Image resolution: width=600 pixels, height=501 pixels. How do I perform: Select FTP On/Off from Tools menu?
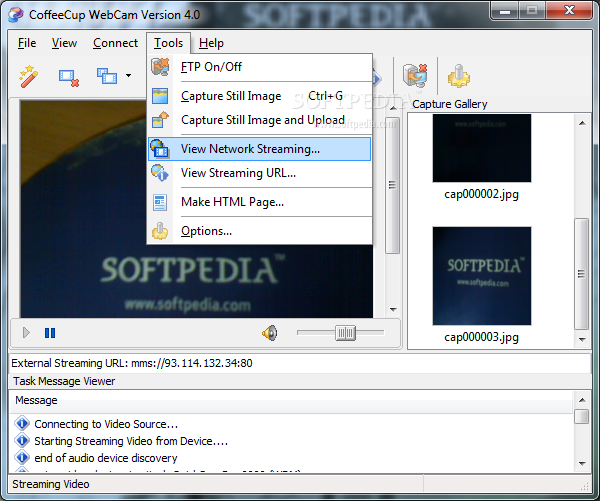click(259, 67)
